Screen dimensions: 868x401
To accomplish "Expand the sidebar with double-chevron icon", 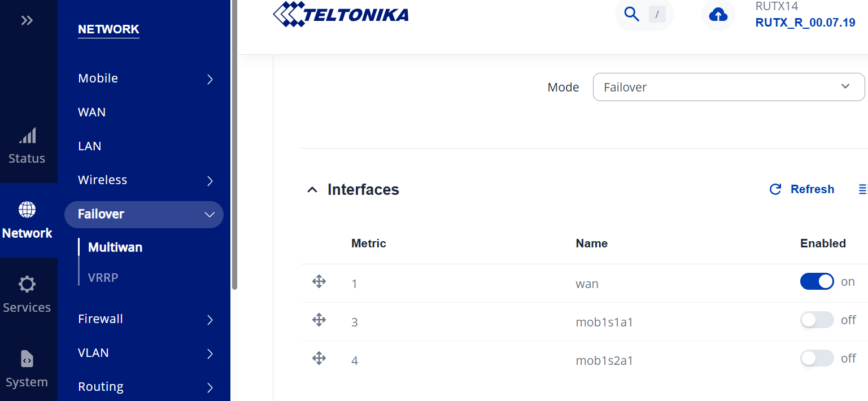I will tap(27, 21).
